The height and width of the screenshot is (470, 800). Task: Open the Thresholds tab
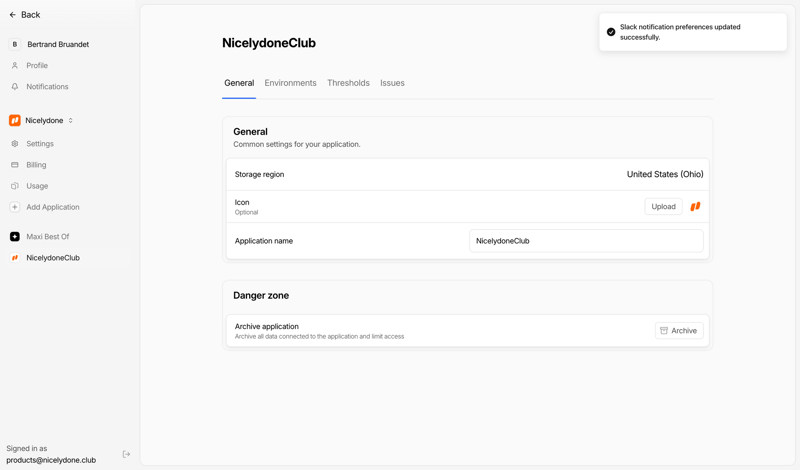point(348,83)
